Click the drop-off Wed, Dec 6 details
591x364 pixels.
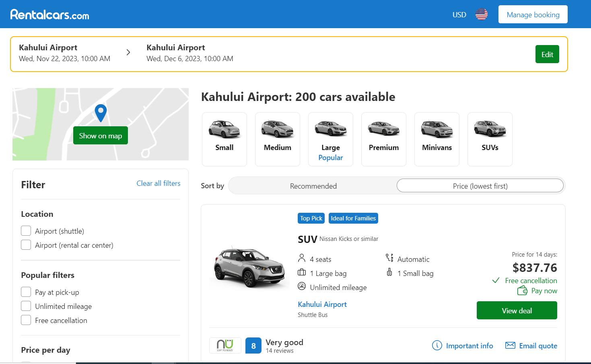[x=190, y=59]
